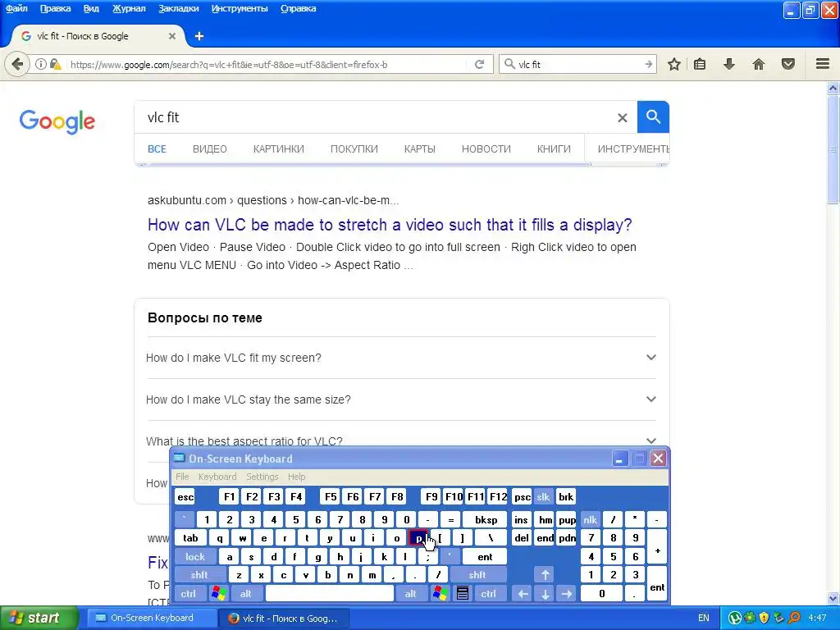
Task: Toggle the right alt key
Action: 411,593
